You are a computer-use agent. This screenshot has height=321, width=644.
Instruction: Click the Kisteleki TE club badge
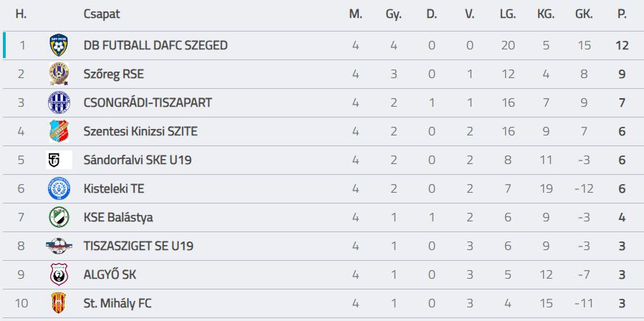click(x=59, y=188)
